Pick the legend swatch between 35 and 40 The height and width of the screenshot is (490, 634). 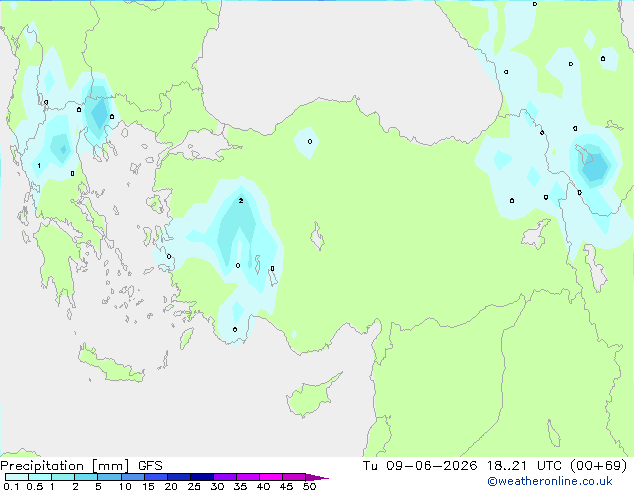click(248, 477)
